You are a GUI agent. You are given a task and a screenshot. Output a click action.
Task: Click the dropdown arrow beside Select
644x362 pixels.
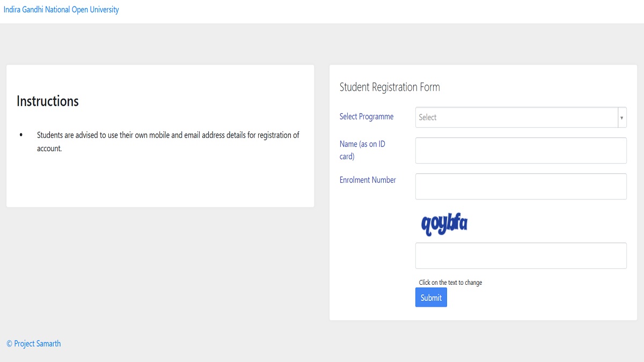tap(621, 117)
